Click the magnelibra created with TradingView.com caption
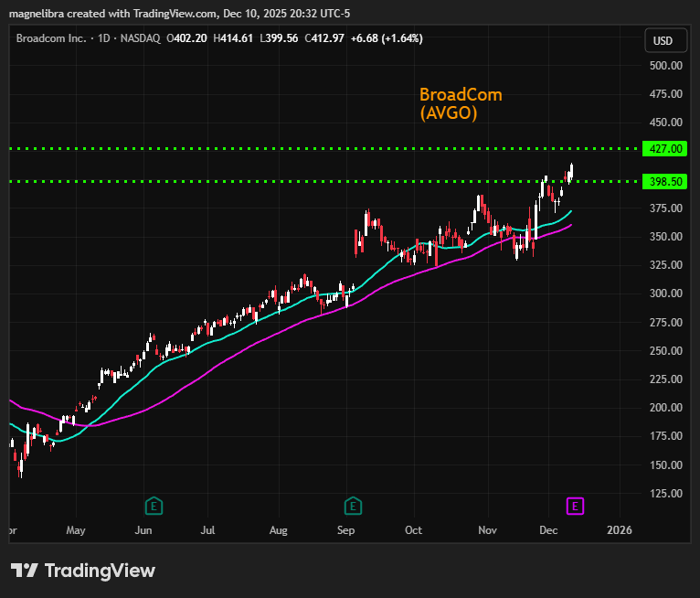Screen dimensions: 700x598 [x=179, y=14]
